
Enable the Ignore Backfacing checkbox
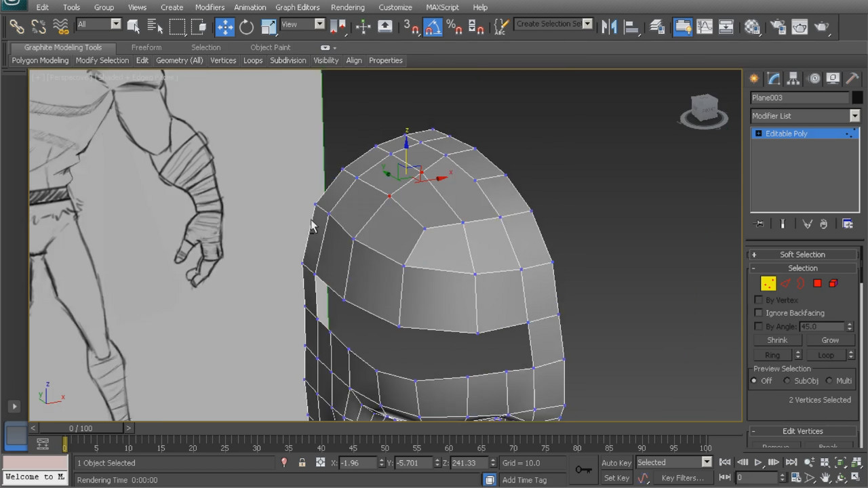[x=758, y=312]
